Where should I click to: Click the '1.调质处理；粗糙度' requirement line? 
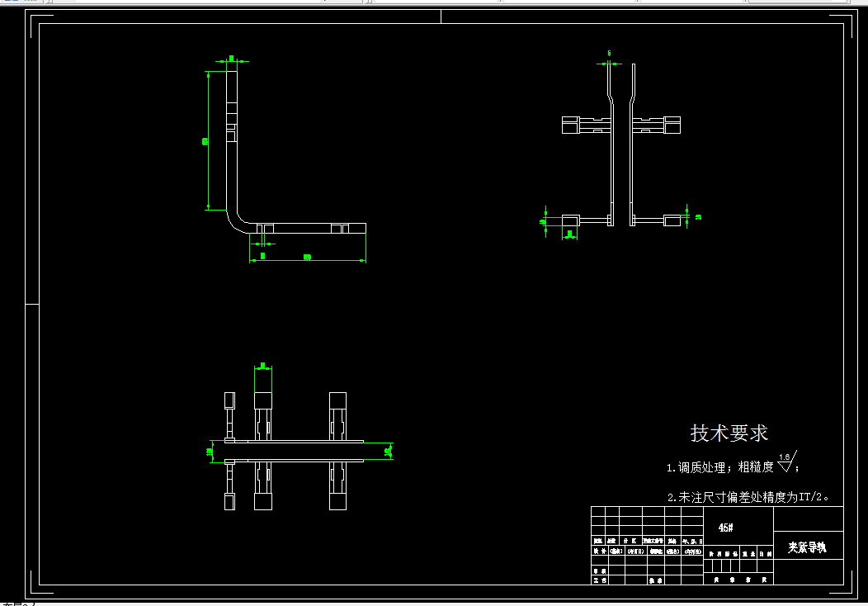(x=719, y=467)
